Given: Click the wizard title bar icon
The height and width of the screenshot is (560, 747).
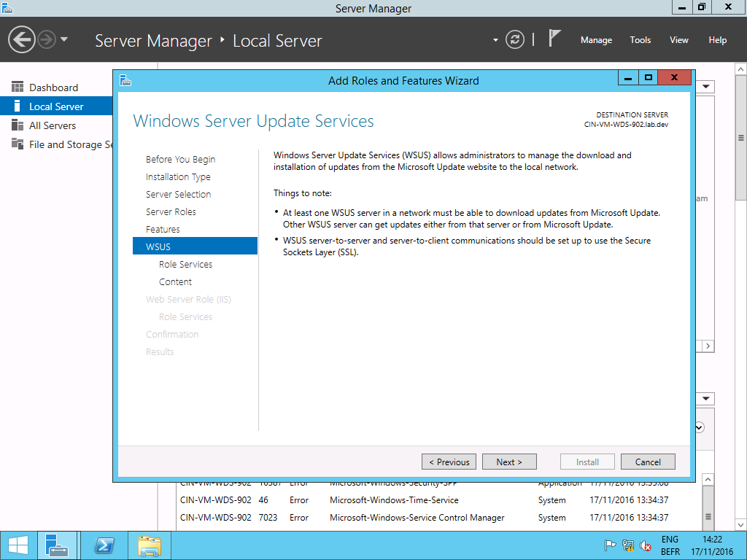Looking at the screenshot, I should click(125, 80).
